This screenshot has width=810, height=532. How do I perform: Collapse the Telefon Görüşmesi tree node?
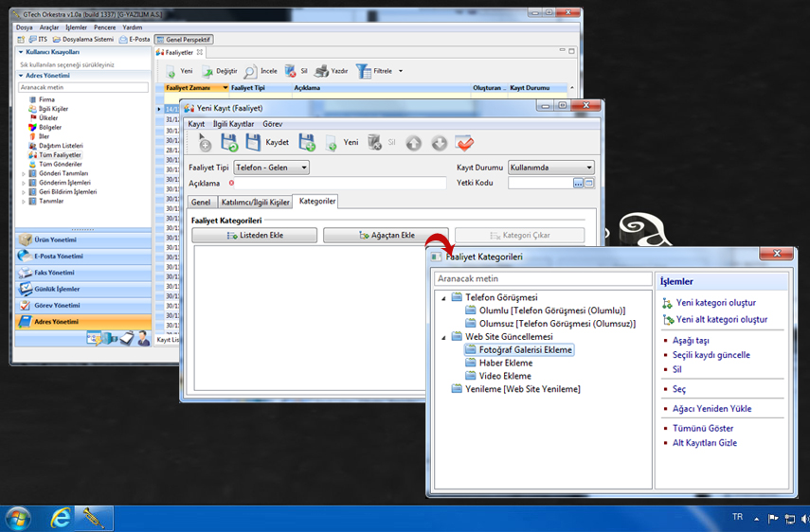443,298
